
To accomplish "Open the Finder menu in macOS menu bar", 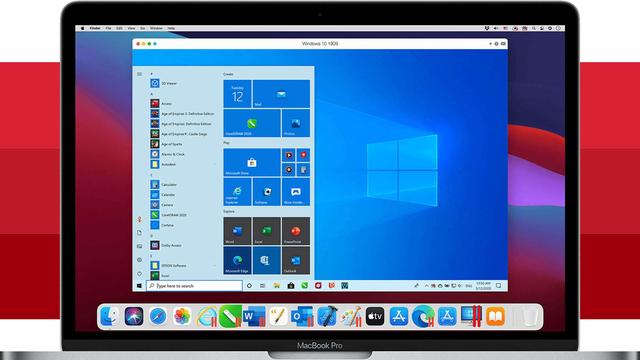I will pos(95,28).
